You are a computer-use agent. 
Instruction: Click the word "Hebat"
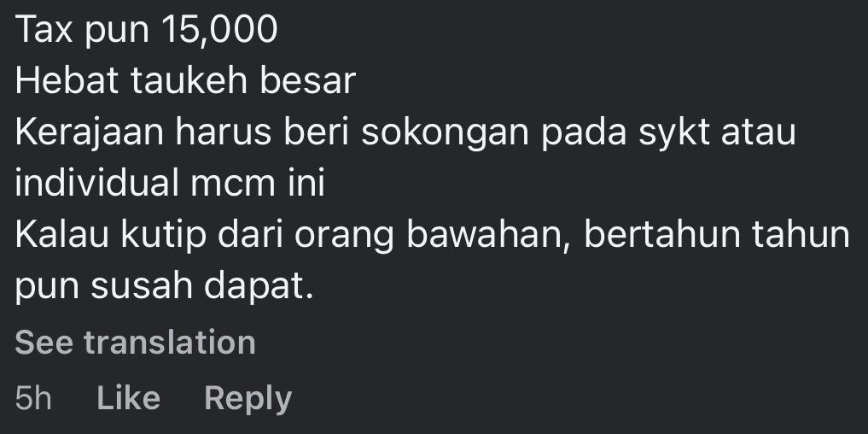(67, 80)
